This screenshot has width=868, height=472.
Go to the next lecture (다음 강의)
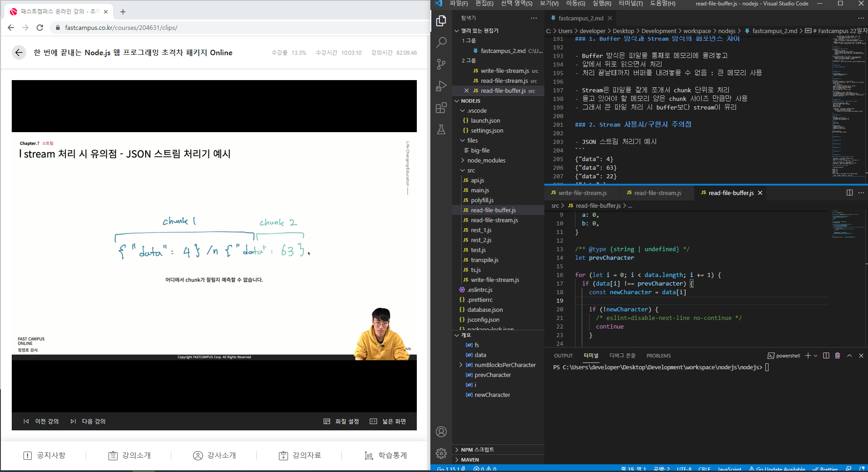point(88,421)
